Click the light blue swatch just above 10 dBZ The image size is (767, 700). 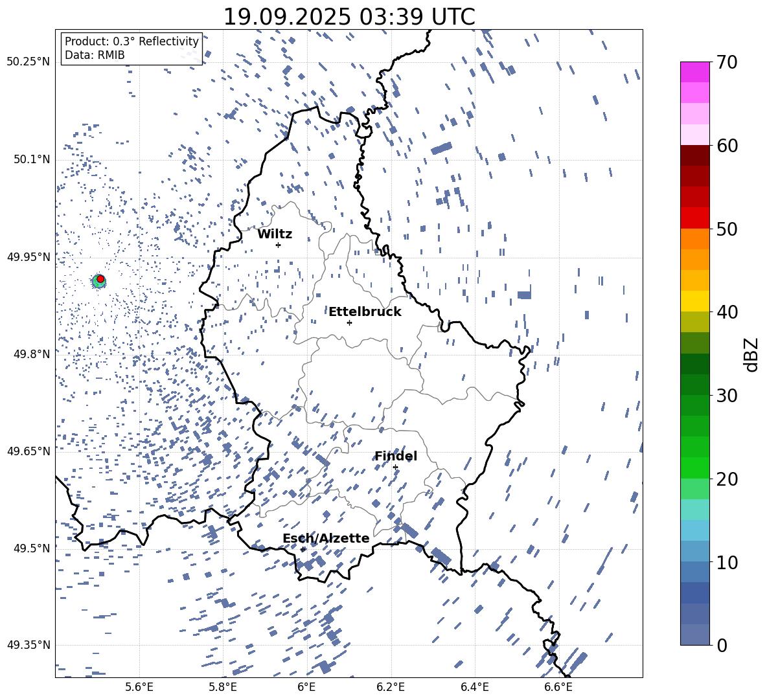694,552
